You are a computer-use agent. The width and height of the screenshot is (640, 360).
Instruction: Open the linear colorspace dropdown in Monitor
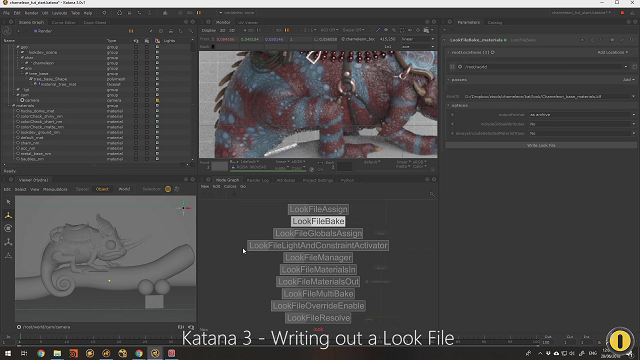(418, 39)
